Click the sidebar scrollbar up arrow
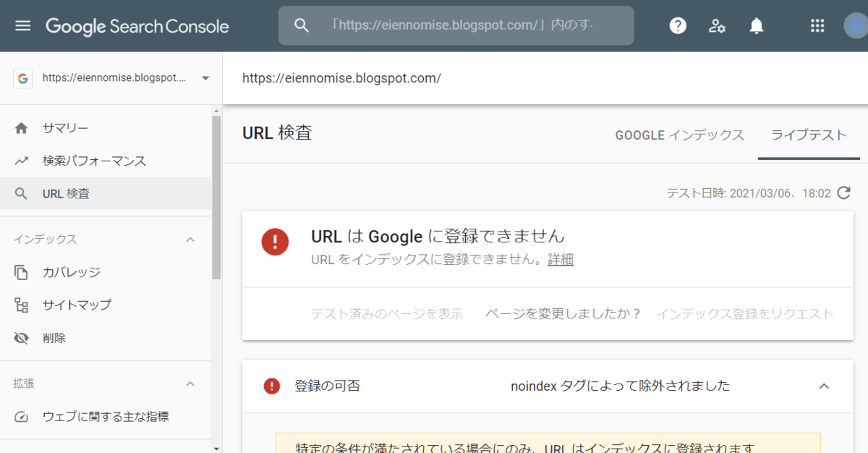The image size is (868, 453). [x=216, y=111]
